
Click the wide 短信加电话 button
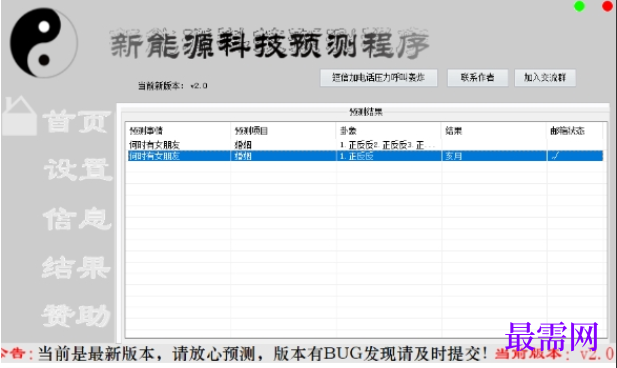pyautogui.click(x=379, y=78)
